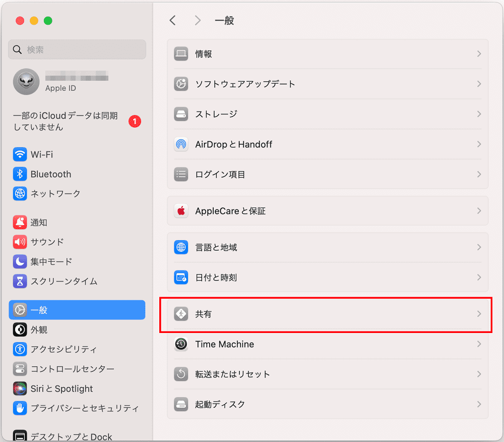Image resolution: width=504 pixels, height=442 pixels.
Task: Click the chevron on 起動ディスク row
Action: pyautogui.click(x=479, y=404)
